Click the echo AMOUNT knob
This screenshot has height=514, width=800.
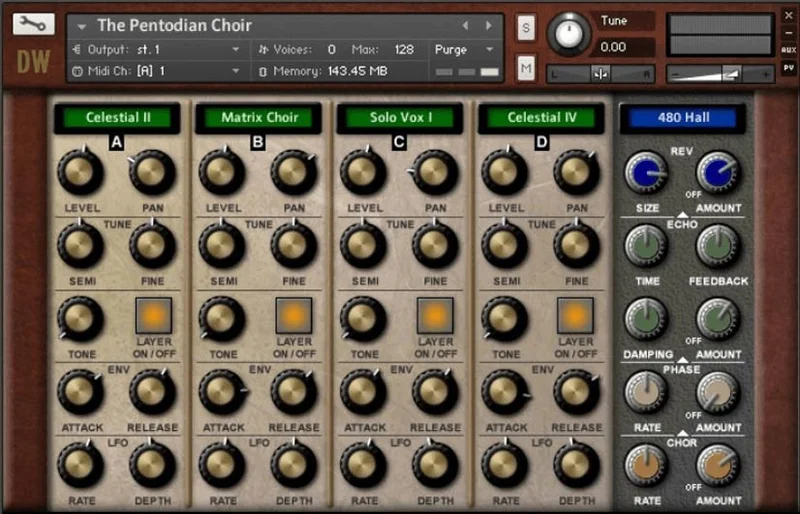(x=717, y=319)
